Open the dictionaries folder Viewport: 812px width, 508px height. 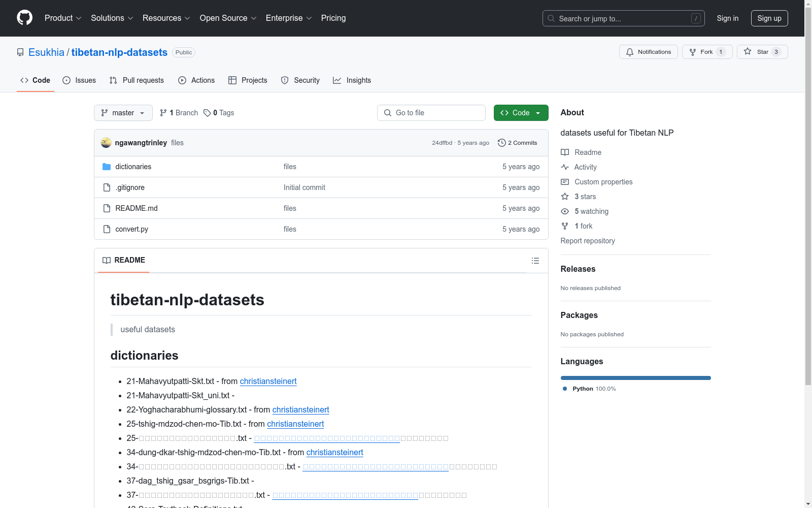pos(133,167)
